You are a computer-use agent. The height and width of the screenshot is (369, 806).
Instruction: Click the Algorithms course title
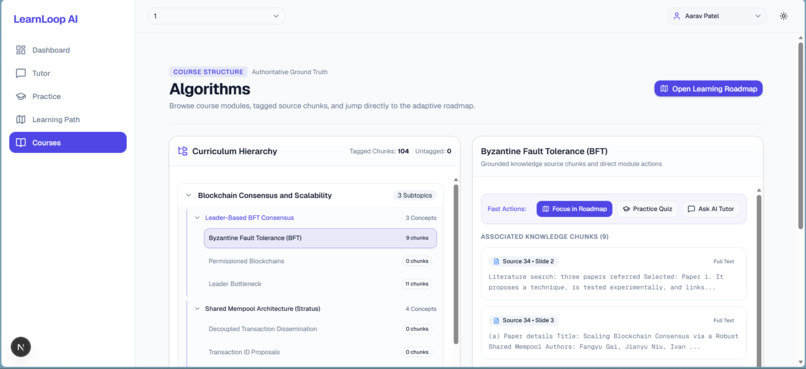(210, 89)
